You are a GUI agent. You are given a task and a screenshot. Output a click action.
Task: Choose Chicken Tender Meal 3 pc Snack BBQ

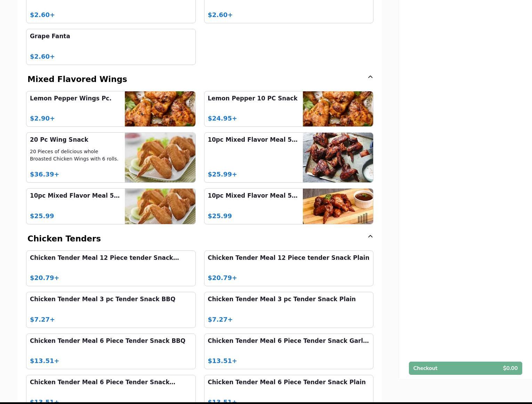[111, 310]
